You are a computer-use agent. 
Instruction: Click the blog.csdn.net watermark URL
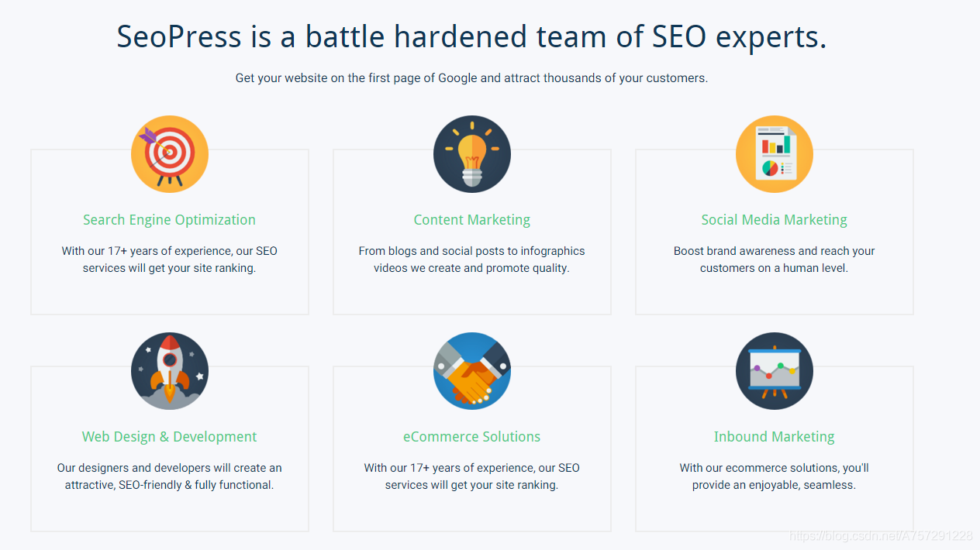coord(881,536)
